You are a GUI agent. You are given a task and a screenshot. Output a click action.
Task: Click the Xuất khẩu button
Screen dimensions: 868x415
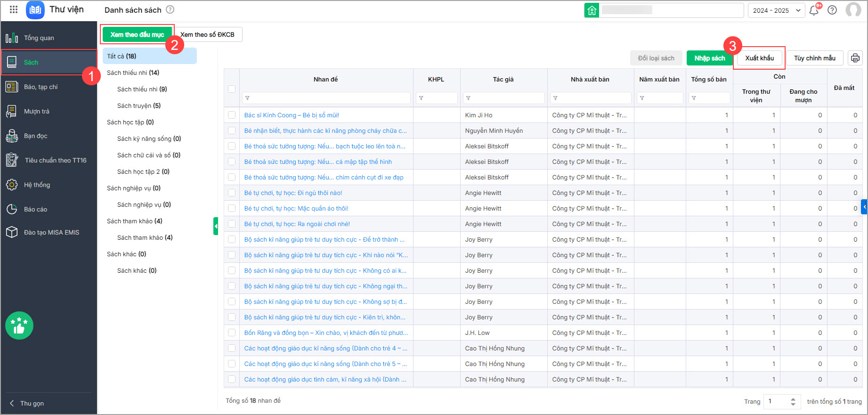759,58
